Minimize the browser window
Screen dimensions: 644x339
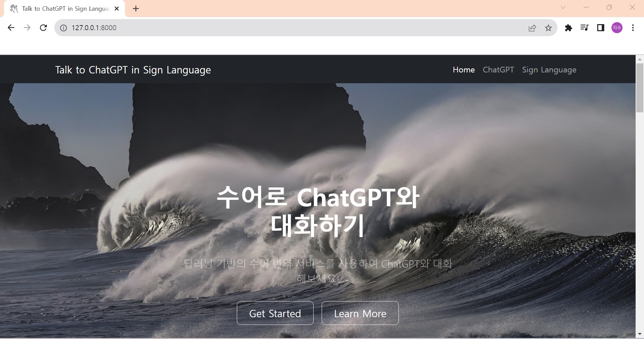point(586,7)
